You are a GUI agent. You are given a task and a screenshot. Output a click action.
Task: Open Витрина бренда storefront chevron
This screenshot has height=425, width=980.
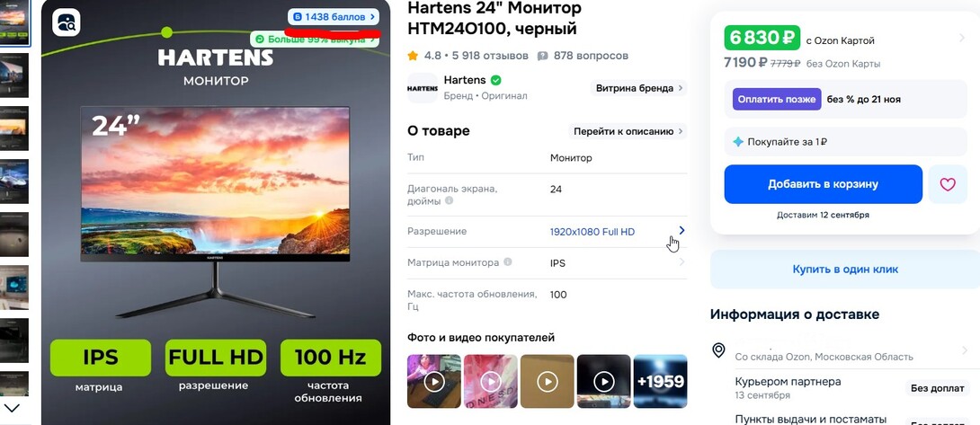point(681,88)
